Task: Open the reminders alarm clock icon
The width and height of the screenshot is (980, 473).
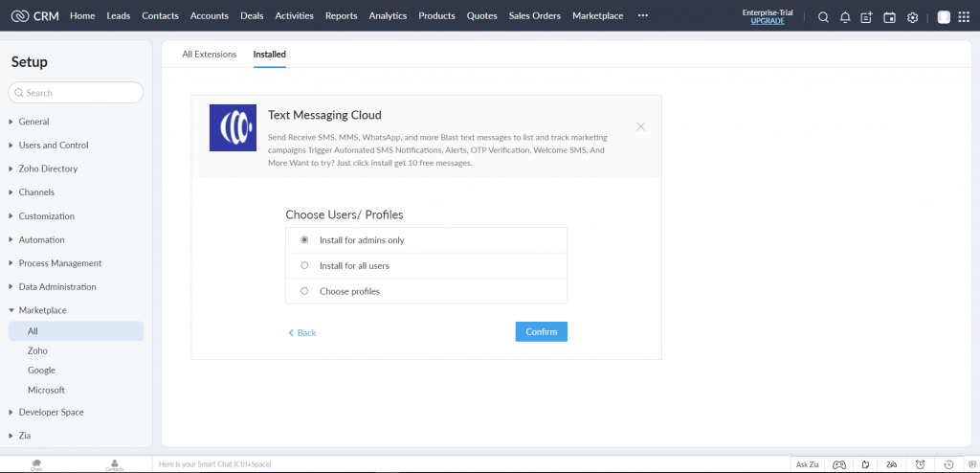Action: (x=920, y=464)
